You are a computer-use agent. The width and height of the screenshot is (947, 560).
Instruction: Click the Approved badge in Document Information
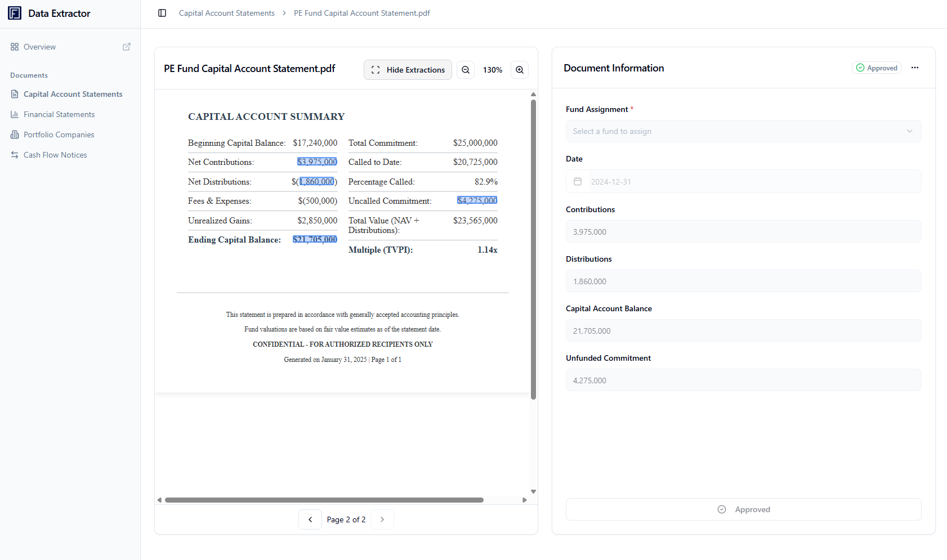click(x=877, y=67)
